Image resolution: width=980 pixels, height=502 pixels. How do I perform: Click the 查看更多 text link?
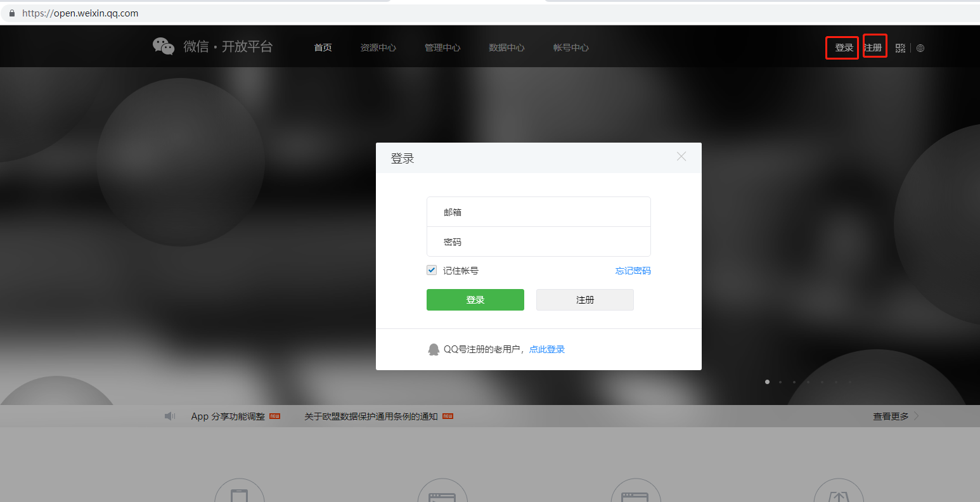pyautogui.click(x=891, y=416)
